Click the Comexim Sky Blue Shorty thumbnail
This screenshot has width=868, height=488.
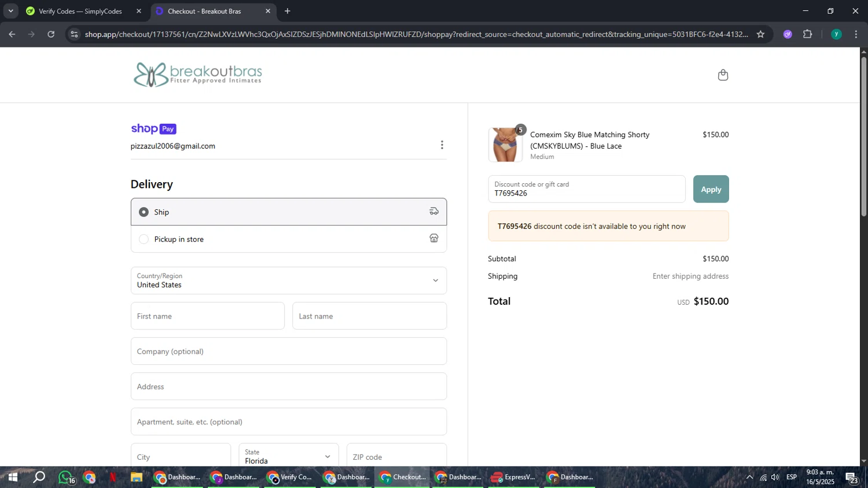[505, 145]
